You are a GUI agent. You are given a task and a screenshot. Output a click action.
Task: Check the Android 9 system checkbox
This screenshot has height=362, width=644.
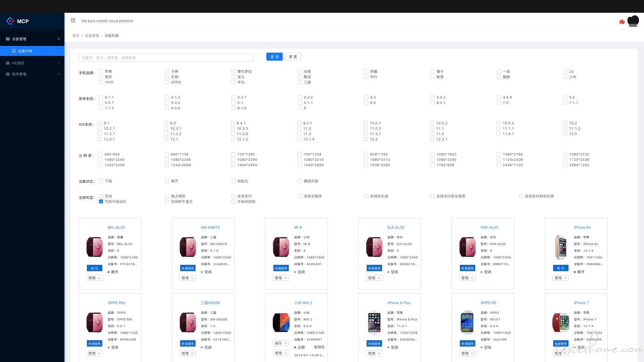coord(300,108)
